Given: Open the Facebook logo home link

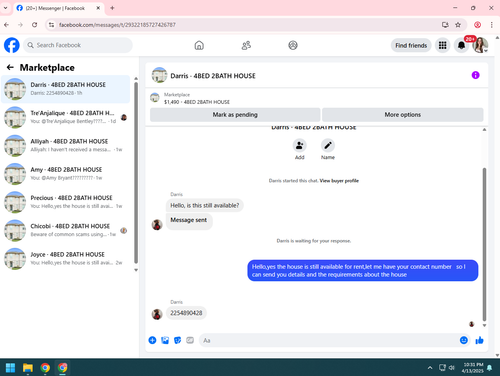Looking at the screenshot, I should pos(12,45).
